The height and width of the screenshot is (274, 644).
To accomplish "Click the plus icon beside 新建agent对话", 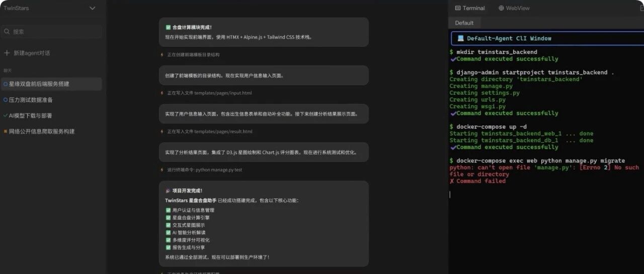I will click(x=7, y=53).
